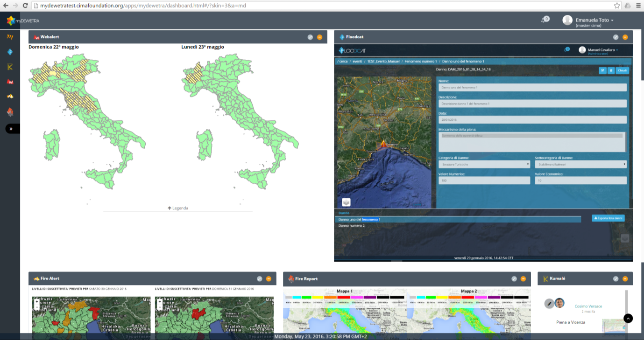Minimize the Fire Alert panel
Screen dimensions: 644x340
pos(269,279)
